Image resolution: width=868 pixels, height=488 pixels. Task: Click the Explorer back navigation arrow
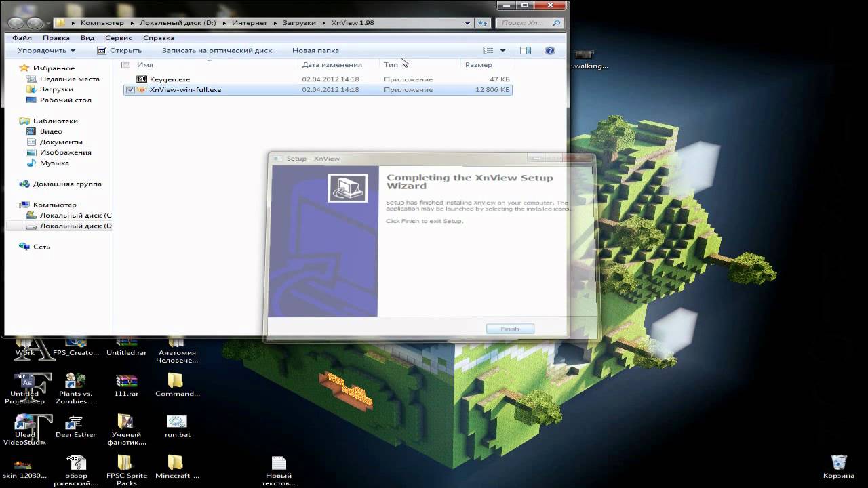(x=17, y=23)
